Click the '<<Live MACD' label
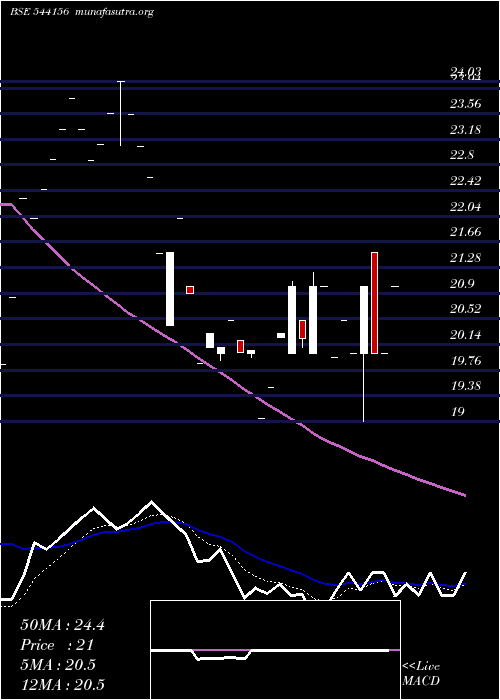The width and height of the screenshot is (500, 700). coord(421,674)
